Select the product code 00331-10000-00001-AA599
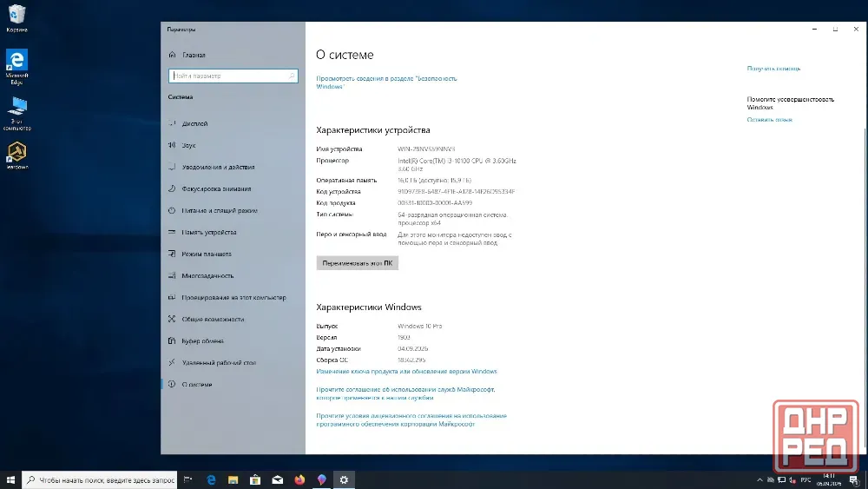This screenshot has width=868, height=489. tap(435, 203)
